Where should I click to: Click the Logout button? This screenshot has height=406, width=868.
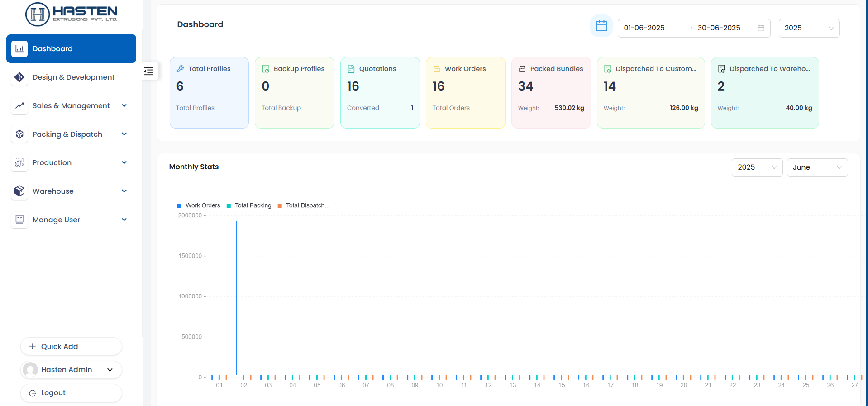coord(71,393)
